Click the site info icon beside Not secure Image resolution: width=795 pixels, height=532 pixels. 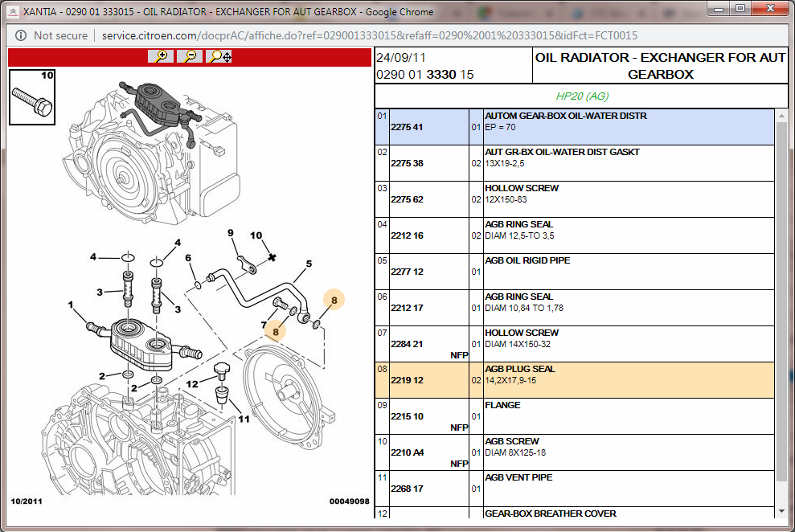click(x=21, y=35)
